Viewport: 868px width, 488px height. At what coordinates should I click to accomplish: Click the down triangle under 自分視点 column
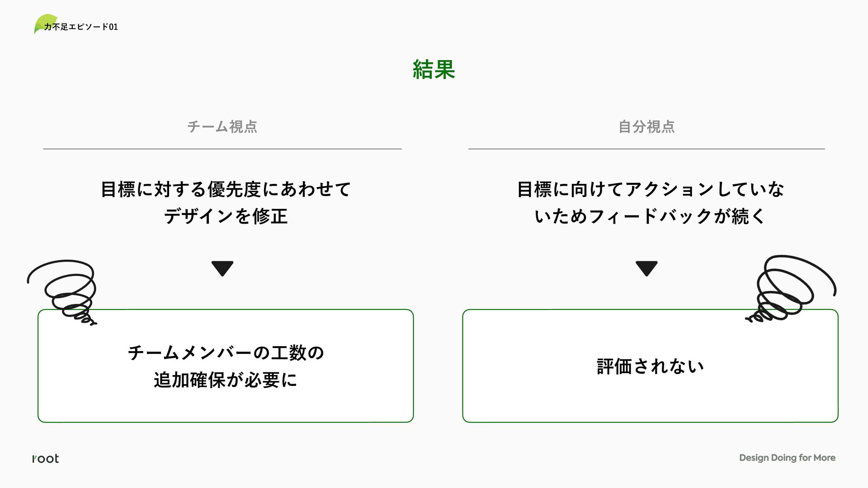click(x=646, y=268)
